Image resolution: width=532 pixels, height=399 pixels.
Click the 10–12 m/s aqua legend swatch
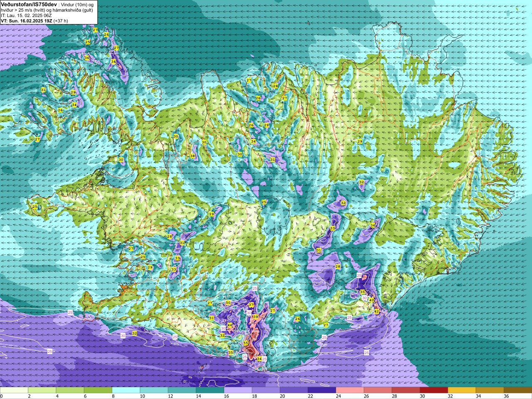pyautogui.click(x=154, y=390)
